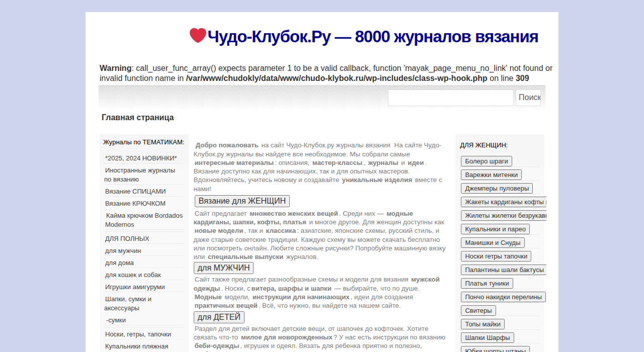
Task: Open Шапки, сумки и аксессуары category
Action: click(x=128, y=303)
